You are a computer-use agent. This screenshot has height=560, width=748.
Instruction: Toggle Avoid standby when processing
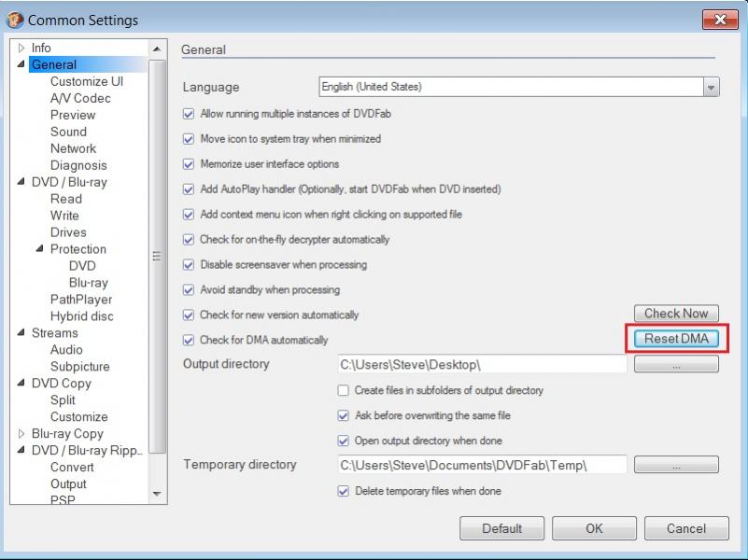click(x=189, y=289)
